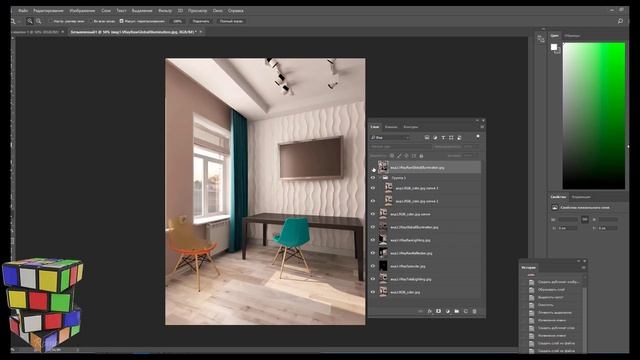Click the collapsed panel icon beside Color panel

[540, 39]
